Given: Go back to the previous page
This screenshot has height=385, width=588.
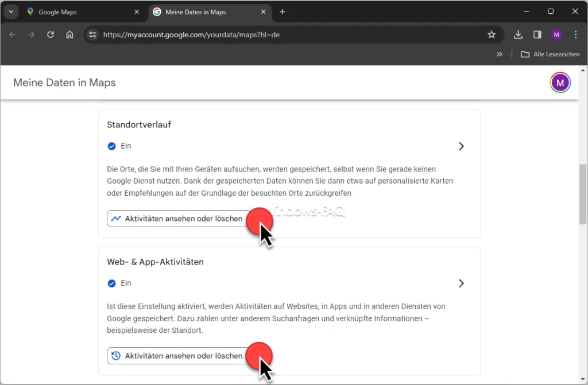Looking at the screenshot, I should coord(13,34).
